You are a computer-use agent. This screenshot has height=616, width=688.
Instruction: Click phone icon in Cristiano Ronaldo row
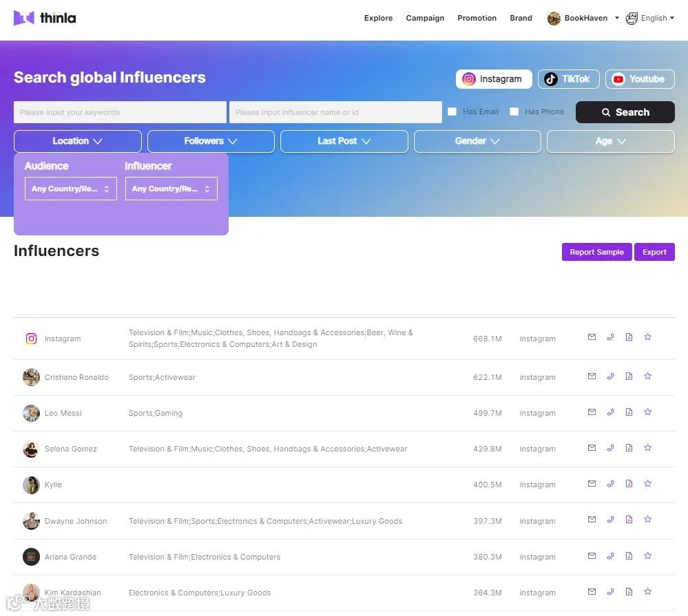tap(610, 376)
